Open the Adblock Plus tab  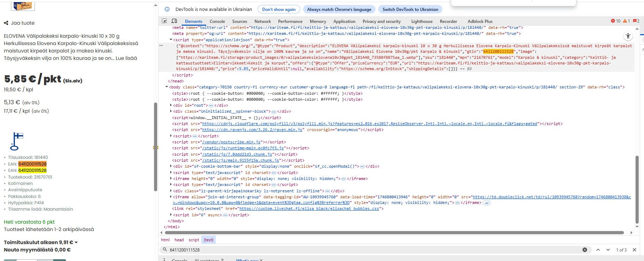[480, 21]
